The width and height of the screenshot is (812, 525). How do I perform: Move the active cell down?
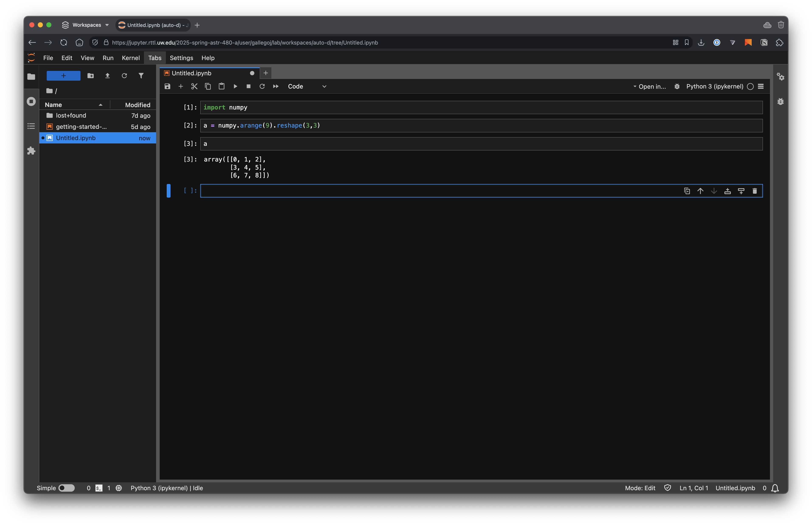714,191
